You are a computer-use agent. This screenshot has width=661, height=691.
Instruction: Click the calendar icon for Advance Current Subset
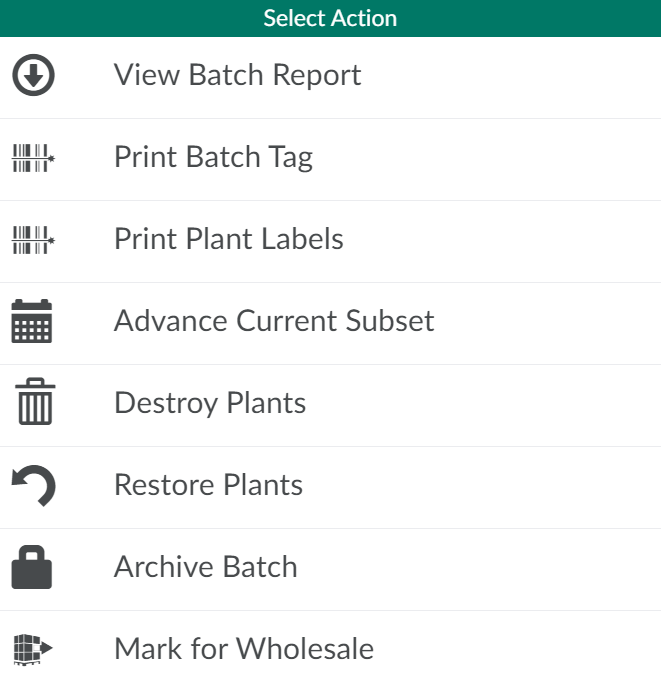32,321
